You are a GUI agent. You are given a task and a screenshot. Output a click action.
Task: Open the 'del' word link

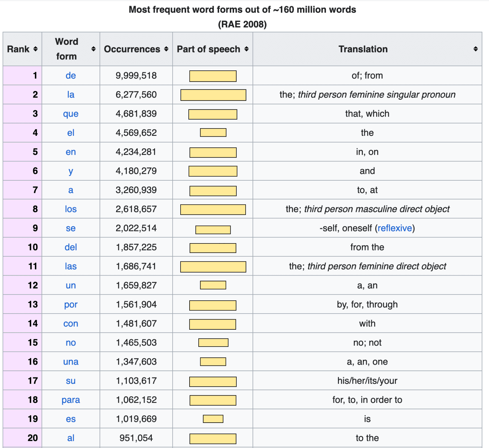pyautogui.click(x=71, y=247)
